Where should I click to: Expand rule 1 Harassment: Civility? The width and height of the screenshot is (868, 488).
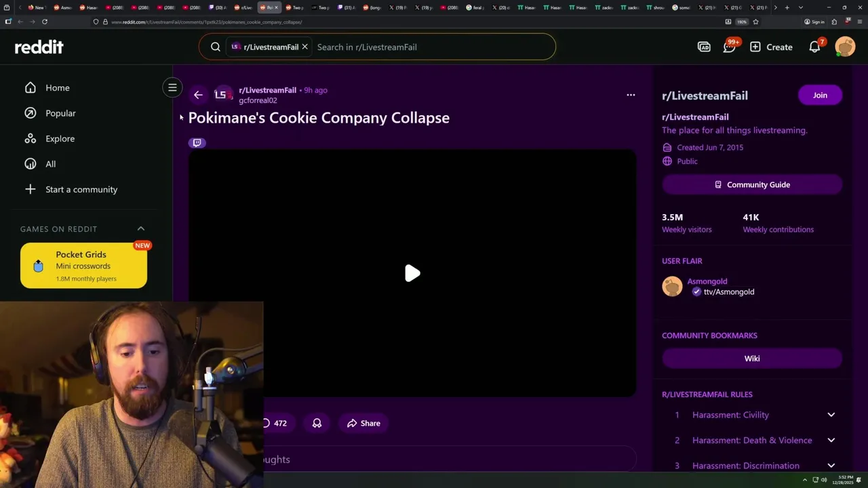pyautogui.click(x=752, y=415)
